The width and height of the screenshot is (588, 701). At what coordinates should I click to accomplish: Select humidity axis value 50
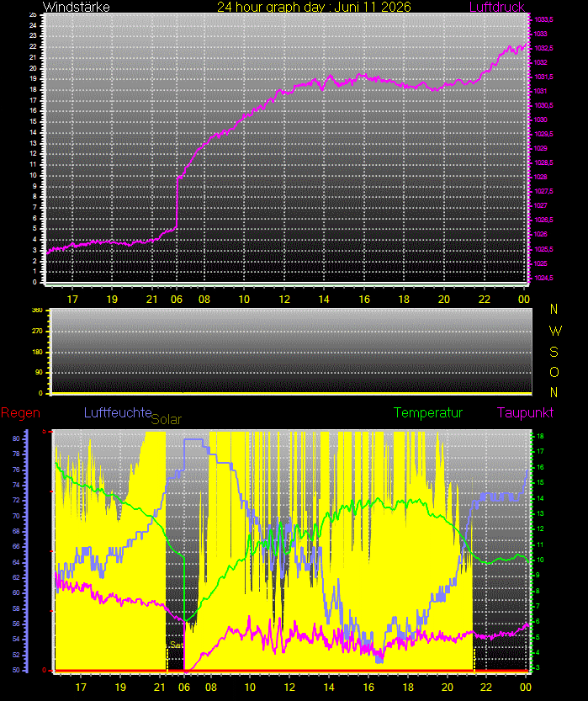[16, 670]
